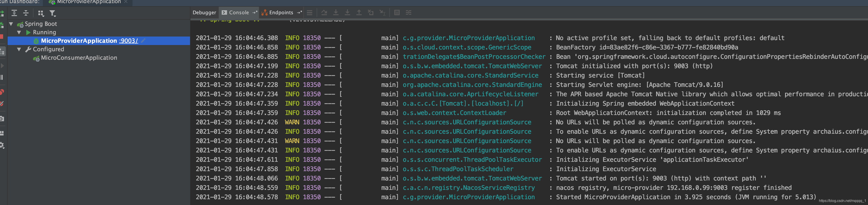The height and width of the screenshot is (205, 868).
Task: Click the o.apache.catalina.core.StandardService logger name
Action: (x=470, y=75)
